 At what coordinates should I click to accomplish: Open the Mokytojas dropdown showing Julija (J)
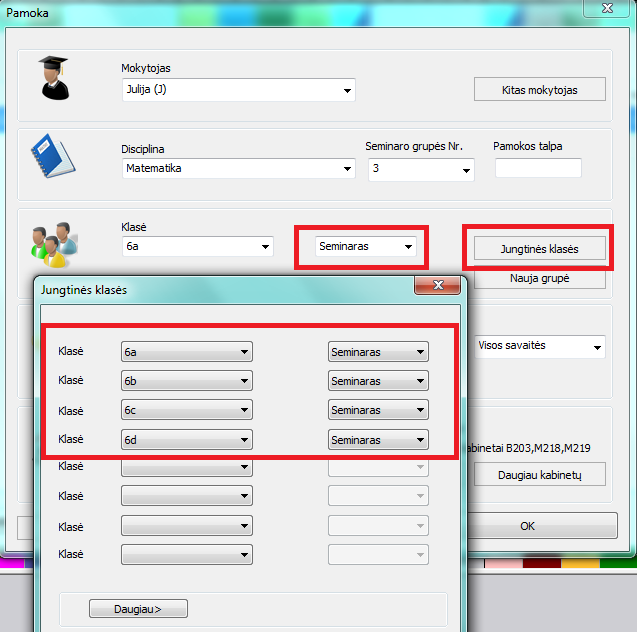click(237, 91)
